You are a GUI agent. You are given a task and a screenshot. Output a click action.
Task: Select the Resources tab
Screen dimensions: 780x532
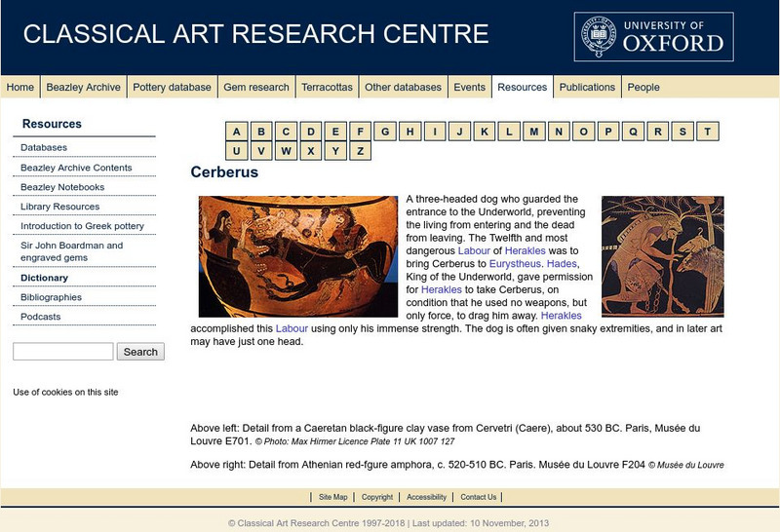coord(523,87)
